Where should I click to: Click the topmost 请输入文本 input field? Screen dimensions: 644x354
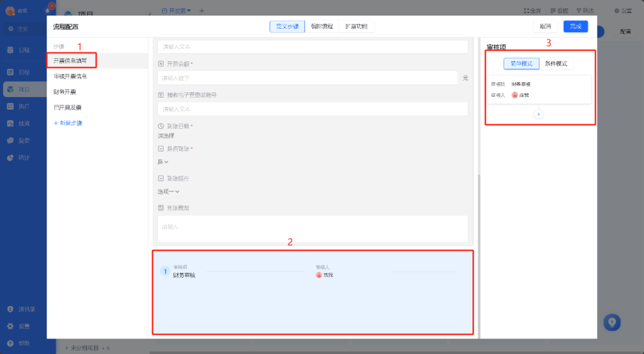coord(312,47)
